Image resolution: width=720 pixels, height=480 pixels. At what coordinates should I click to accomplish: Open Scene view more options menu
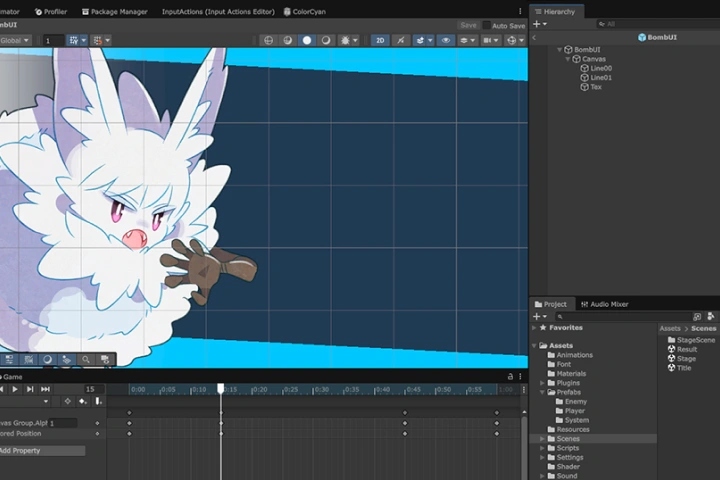tap(520, 11)
